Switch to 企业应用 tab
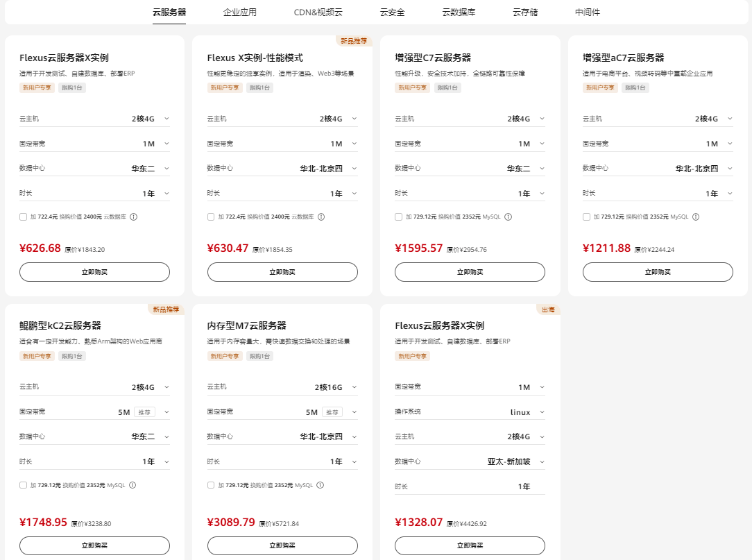This screenshot has height=560, width=752. click(x=240, y=12)
